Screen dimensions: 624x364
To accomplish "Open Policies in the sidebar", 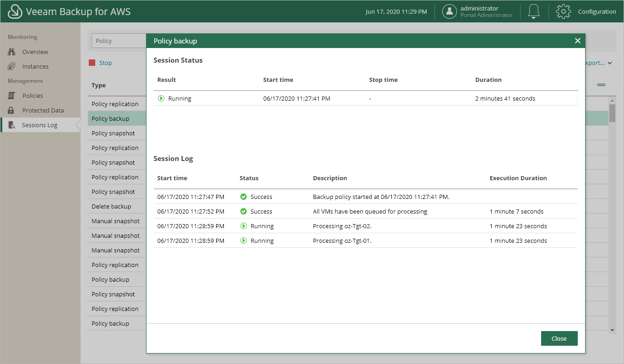I will pos(33,96).
